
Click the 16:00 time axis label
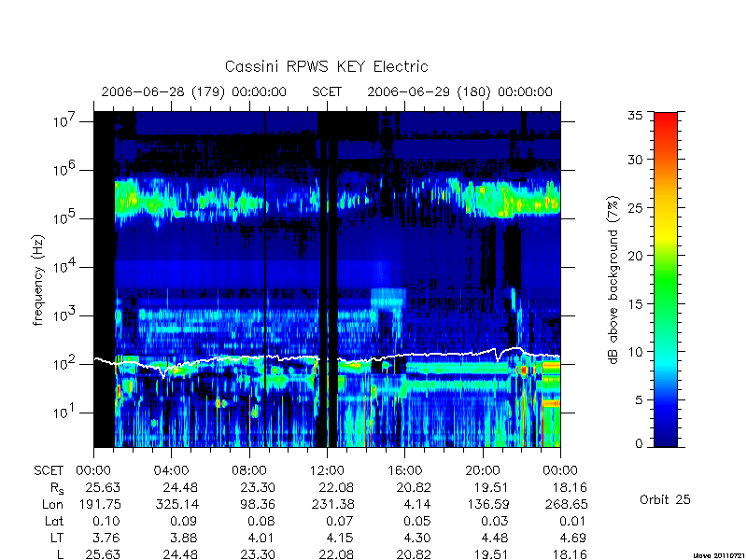[405, 470]
